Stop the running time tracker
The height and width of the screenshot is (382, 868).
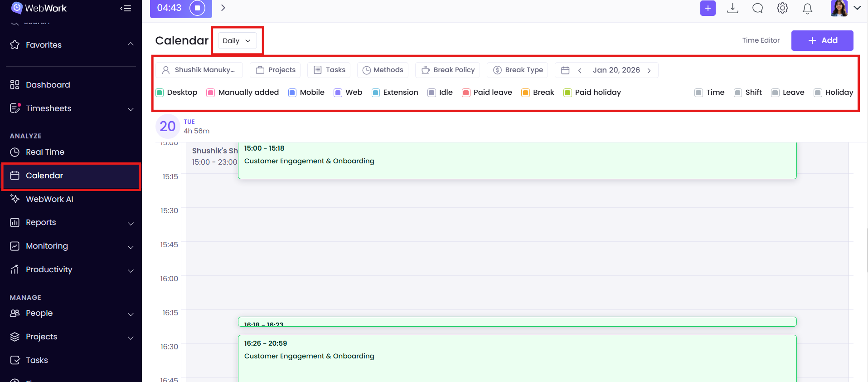point(197,8)
